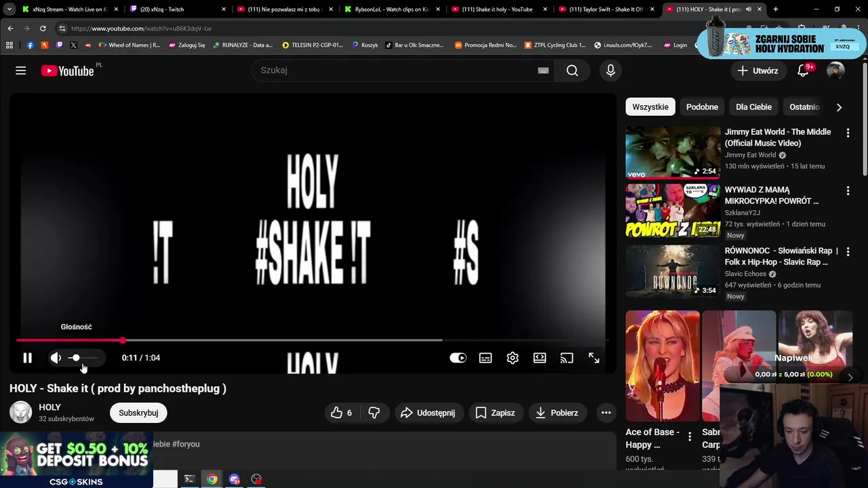Open the notifications bell
868x488 pixels.
point(804,70)
